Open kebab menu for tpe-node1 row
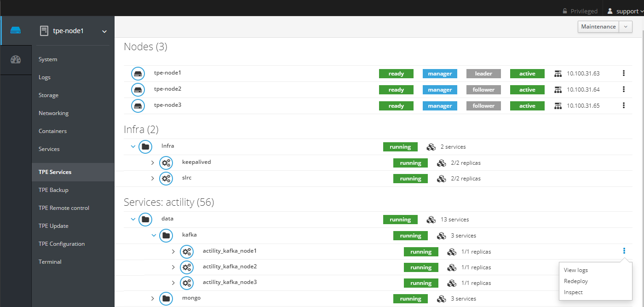This screenshot has height=307, width=644. (624, 73)
